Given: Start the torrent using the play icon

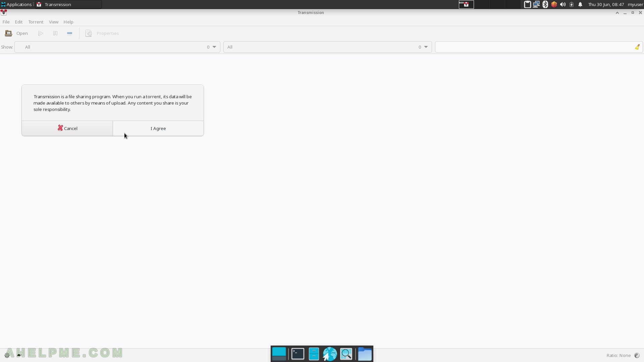Looking at the screenshot, I should [41, 33].
